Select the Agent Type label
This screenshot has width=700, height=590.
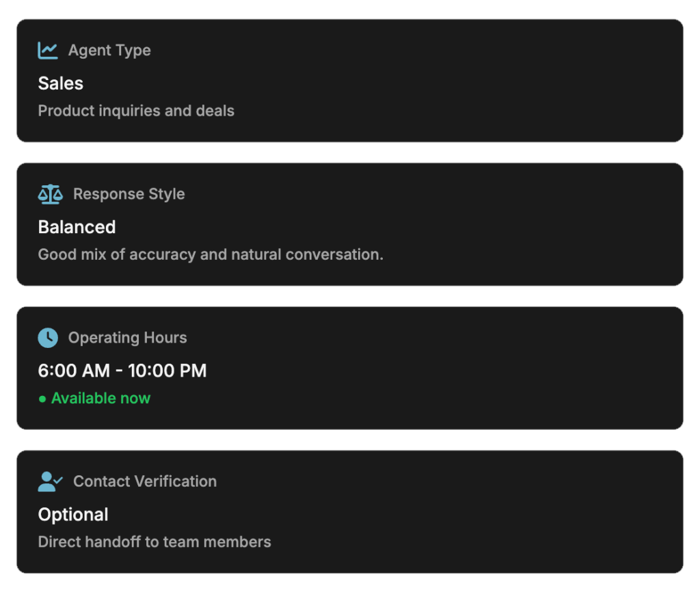(109, 51)
